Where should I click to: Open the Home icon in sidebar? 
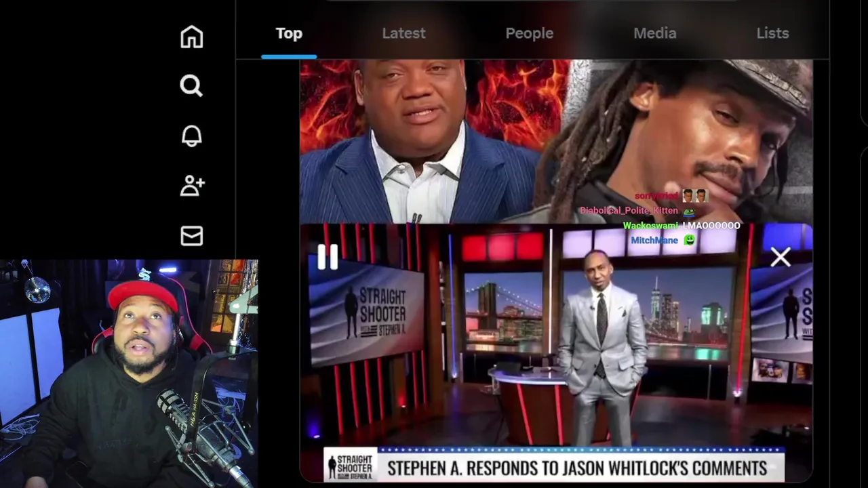tap(192, 37)
